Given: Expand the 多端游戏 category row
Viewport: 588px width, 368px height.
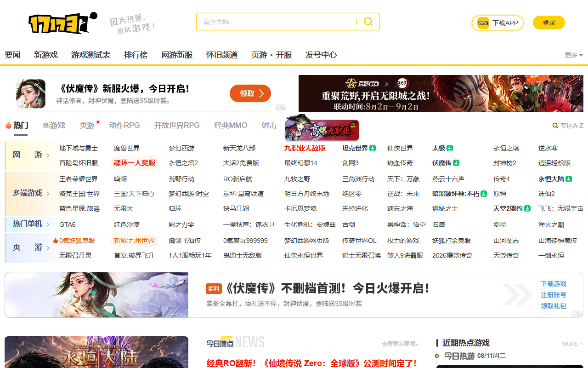Looking at the screenshot, I should coord(31,193).
